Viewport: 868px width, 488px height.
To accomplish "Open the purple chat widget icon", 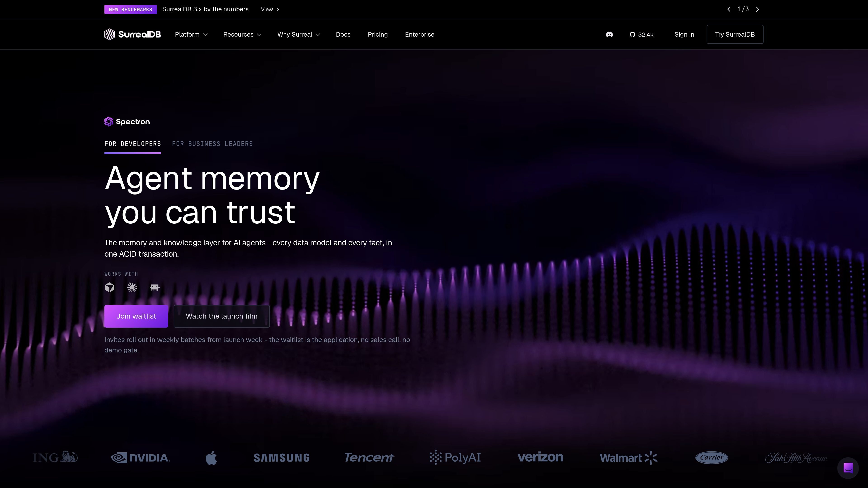I will [x=848, y=468].
